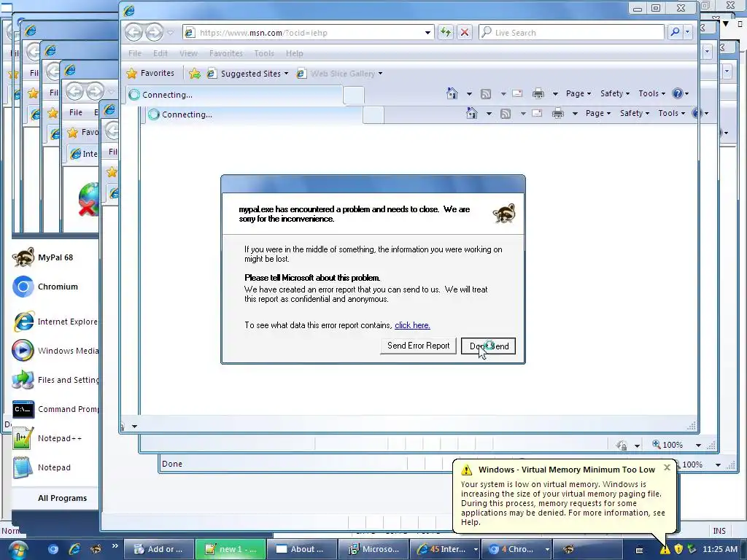Open the Page dropdown in front command bar

click(578, 93)
